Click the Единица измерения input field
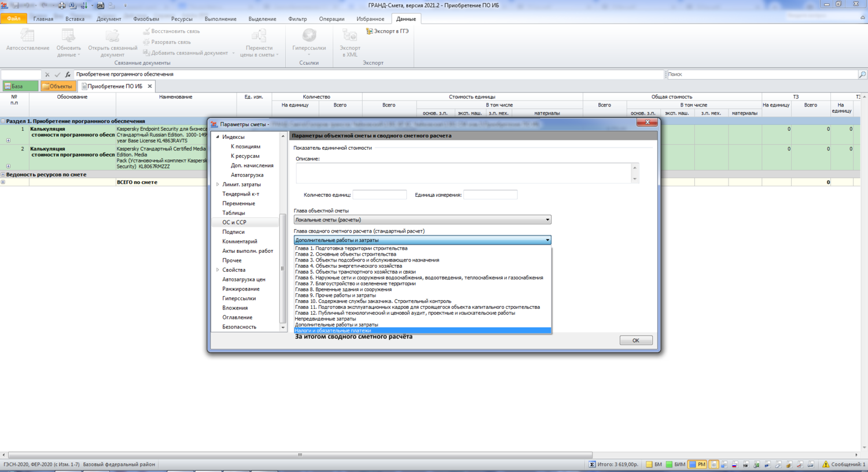Viewport: 868px width, 472px height. point(490,195)
